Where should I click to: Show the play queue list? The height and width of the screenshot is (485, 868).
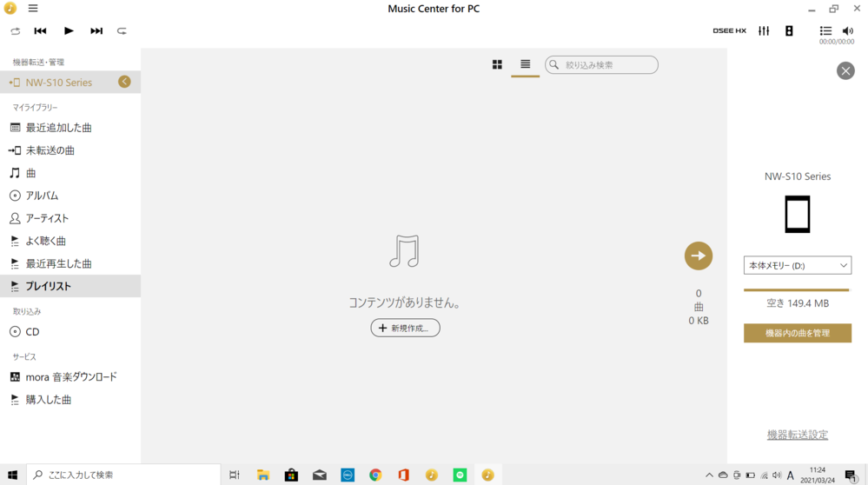(x=825, y=31)
